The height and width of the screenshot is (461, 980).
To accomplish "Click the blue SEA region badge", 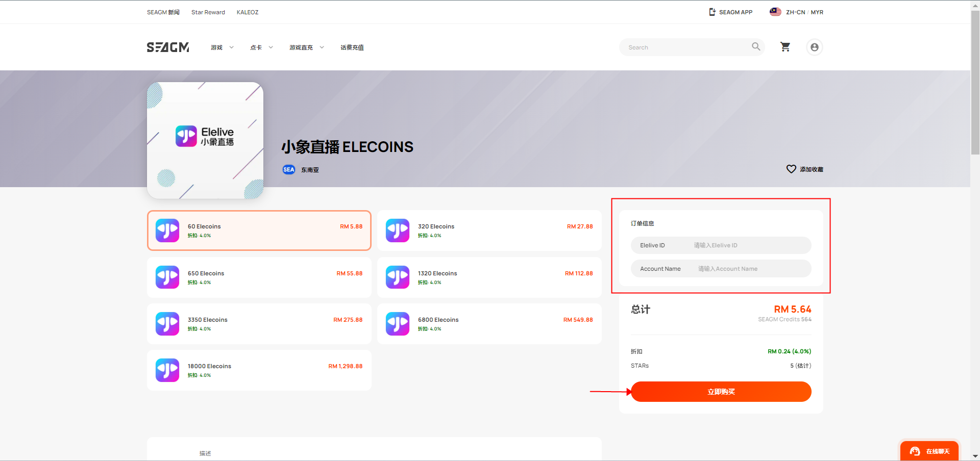I will tap(289, 169).
